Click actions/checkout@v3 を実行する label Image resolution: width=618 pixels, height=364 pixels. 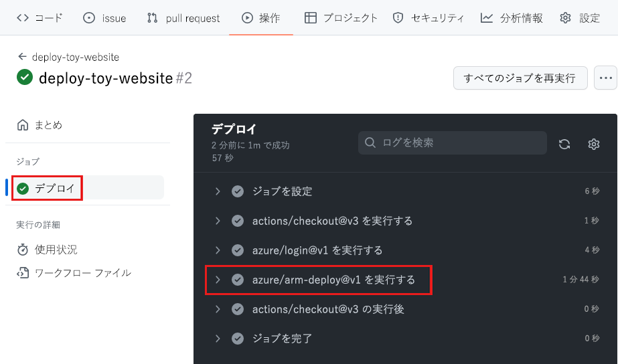332,221
